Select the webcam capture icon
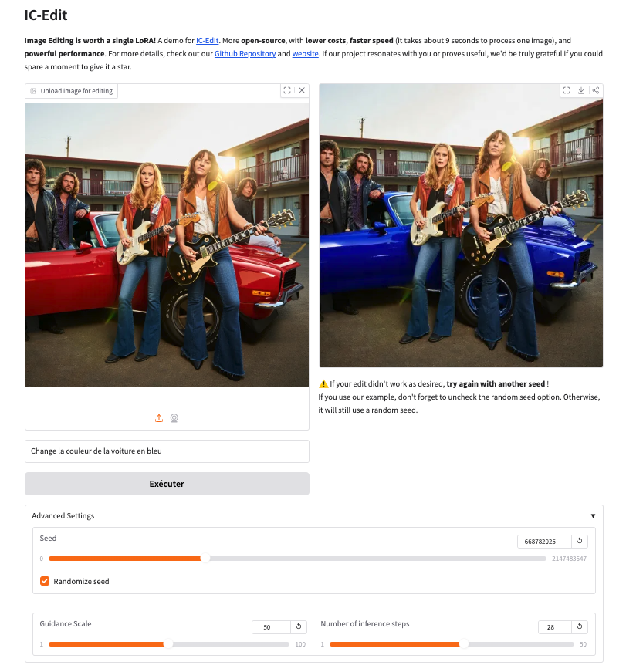Viewport: 626px width, 672px height. (x=174, y=418)
